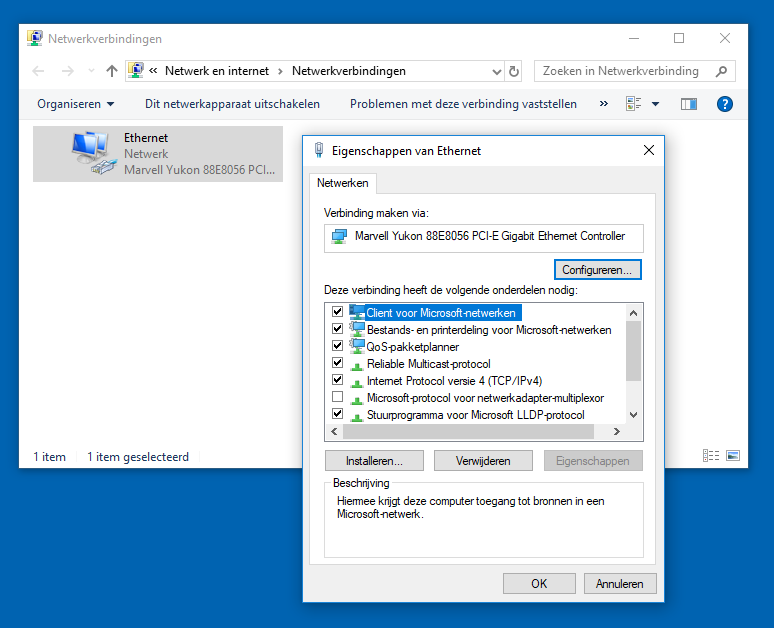Viewport: 774px width, 628px height.
Task: Uncheck Bestands- en printerdeling voor Microsoft-netwerken
Action: 338,329
